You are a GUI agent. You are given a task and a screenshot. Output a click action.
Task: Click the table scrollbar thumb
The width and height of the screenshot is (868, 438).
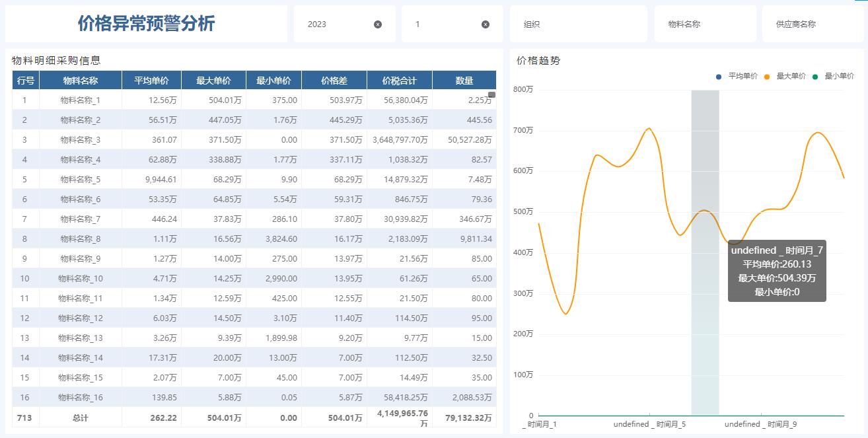[491, 94]
